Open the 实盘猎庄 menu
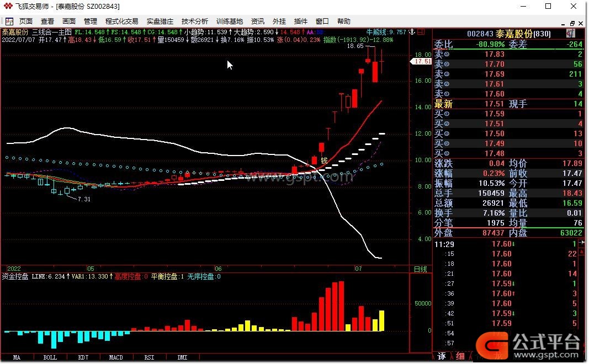The image size is (589, 364). coord(160,22)
